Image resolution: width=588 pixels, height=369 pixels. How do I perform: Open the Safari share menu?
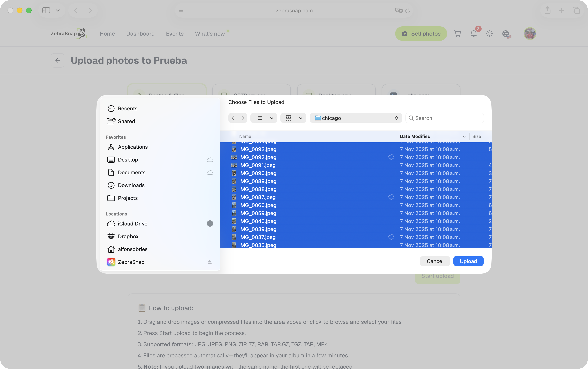tap(547, 10)
